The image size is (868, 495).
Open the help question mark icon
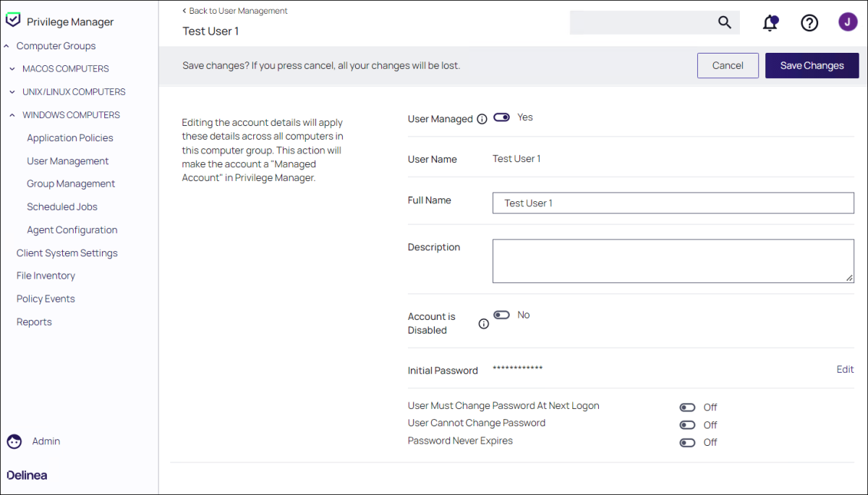[x=809, y=23]
